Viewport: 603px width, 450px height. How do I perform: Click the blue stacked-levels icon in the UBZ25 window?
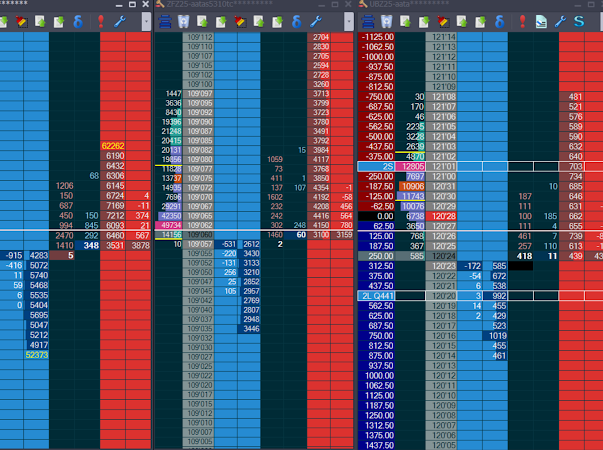click(368, 22)
